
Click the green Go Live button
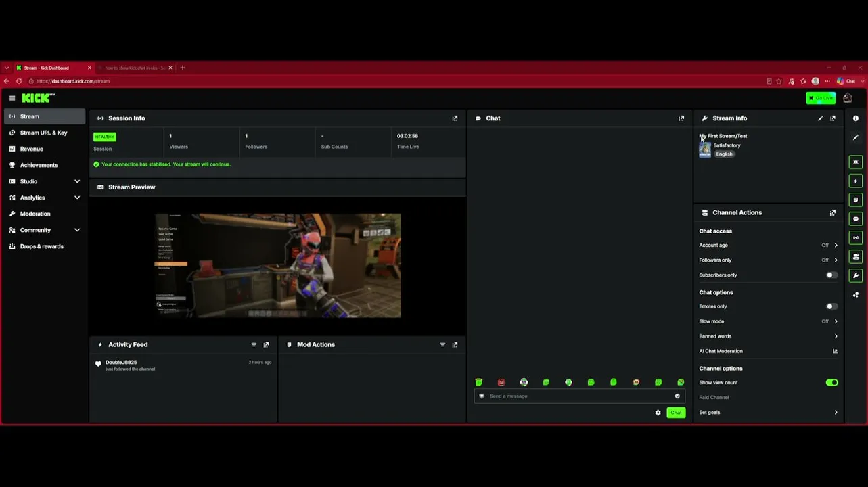(821, 98)
